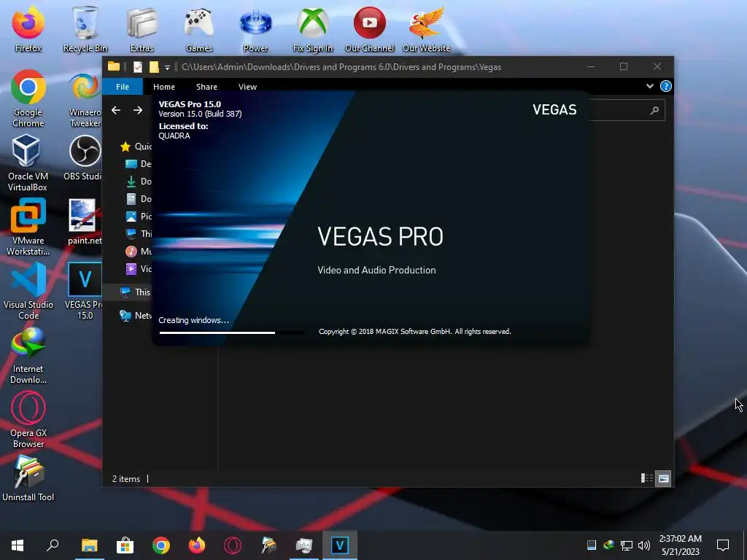Click the New Folder icon in Explorer title bar

click(x=153, y=67)
